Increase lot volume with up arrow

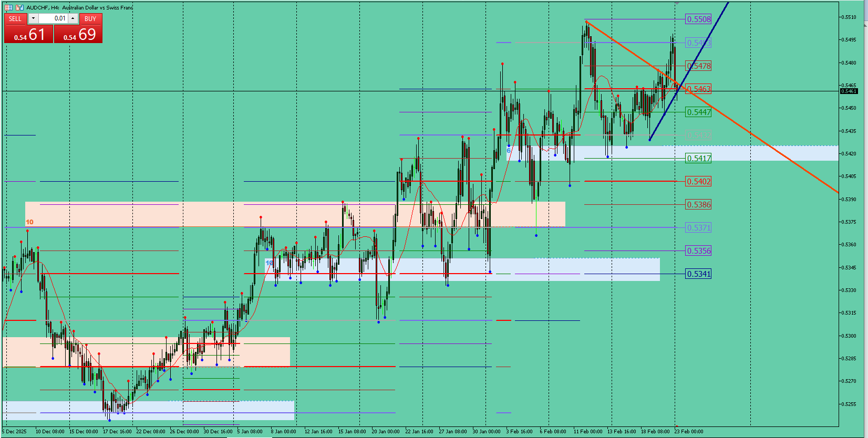(73, 18)
